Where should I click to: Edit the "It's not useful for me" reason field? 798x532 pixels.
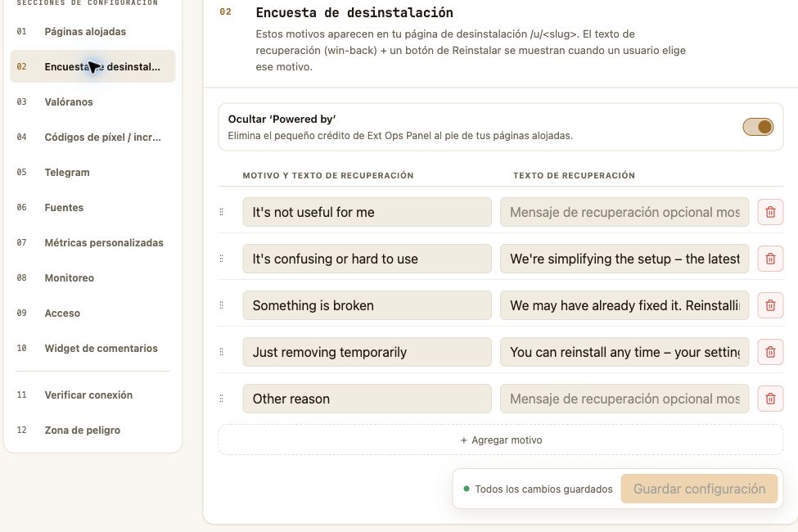point(367,212)
